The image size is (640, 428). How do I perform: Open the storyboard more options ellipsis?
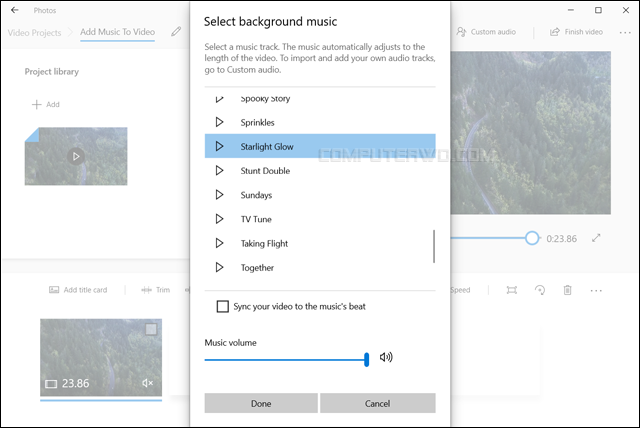click(597, 290)
